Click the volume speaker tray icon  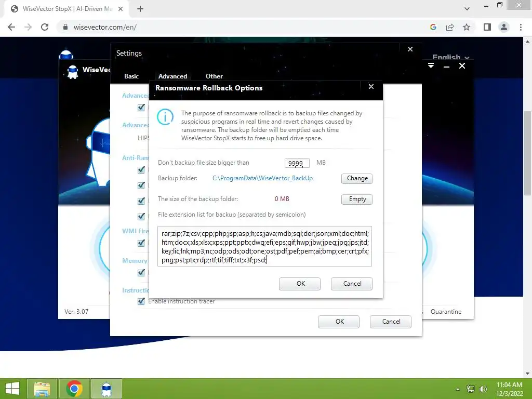tap(483, 389)
